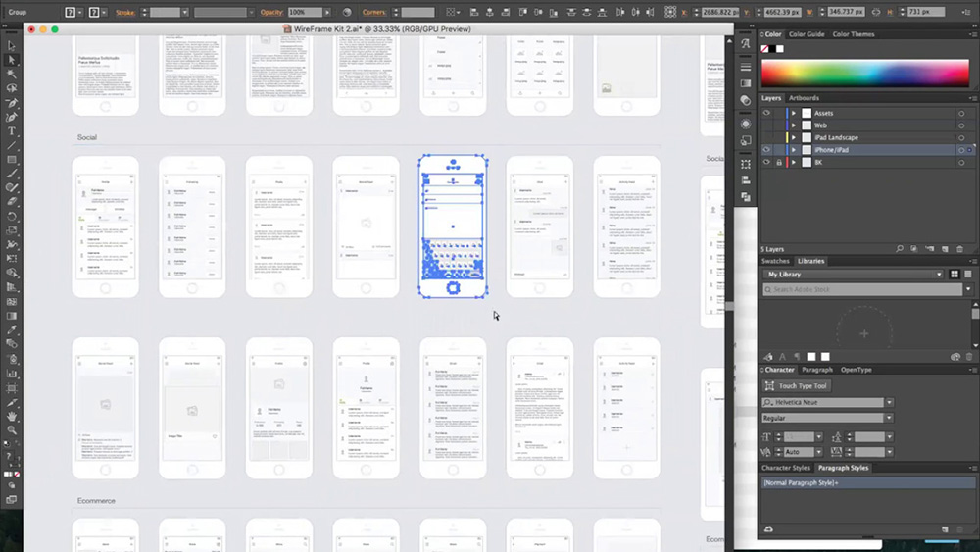Open the Align panel icon in dock

tap(746, 180)
